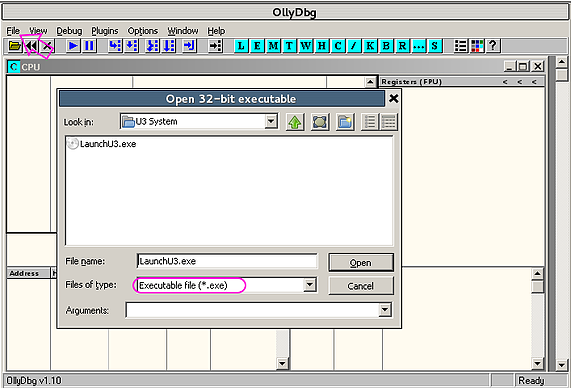The width and height of the screenshot is (571, 388).
Task: Switch to details view in dialog
Action: (388, 122)
